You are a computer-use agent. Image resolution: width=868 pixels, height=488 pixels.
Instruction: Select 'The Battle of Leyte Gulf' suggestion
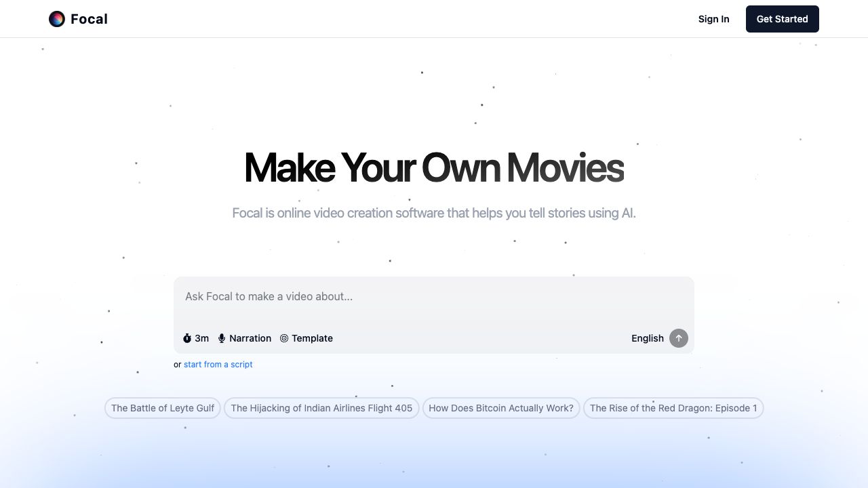(x=163, y=408)
